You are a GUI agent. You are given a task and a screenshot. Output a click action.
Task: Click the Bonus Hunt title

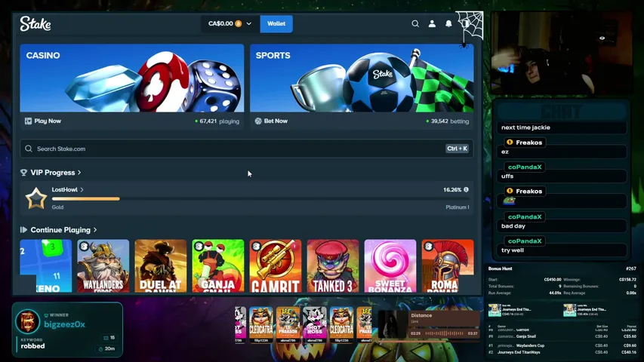[501, 268]
